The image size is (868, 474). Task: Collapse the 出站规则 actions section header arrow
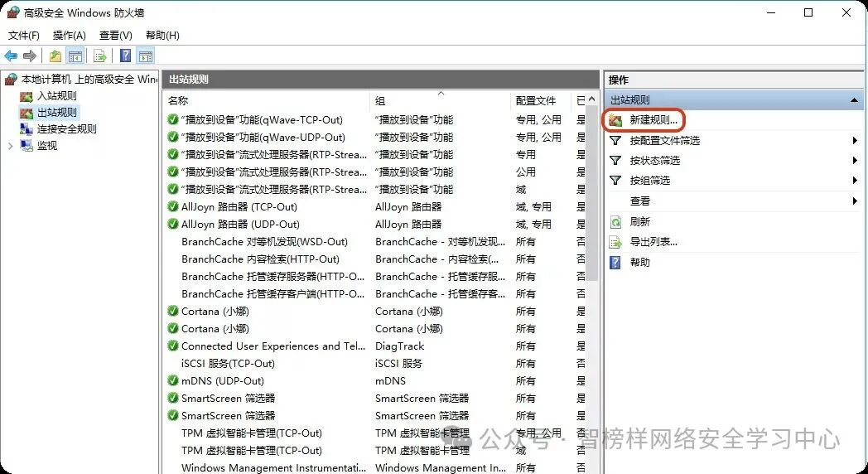point(854,100)
